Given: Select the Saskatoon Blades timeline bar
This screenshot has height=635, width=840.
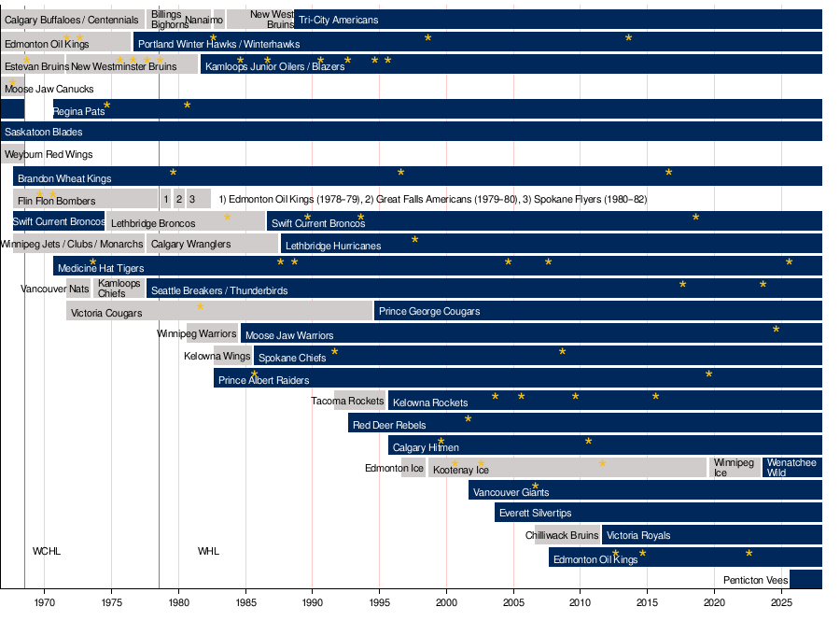Looking at the screenshot, I should 411,132.
